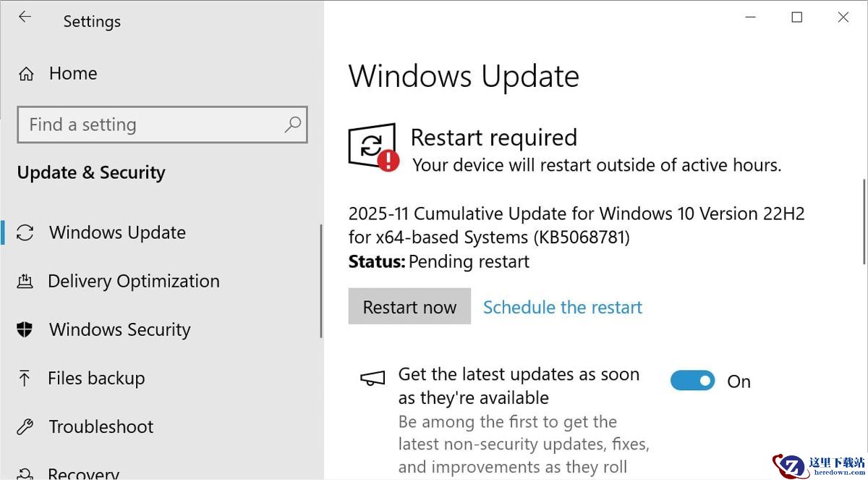This screenshot has height=480, width=868.
Task: Select Files backup in sidebar
Action: tap(96, 378)
